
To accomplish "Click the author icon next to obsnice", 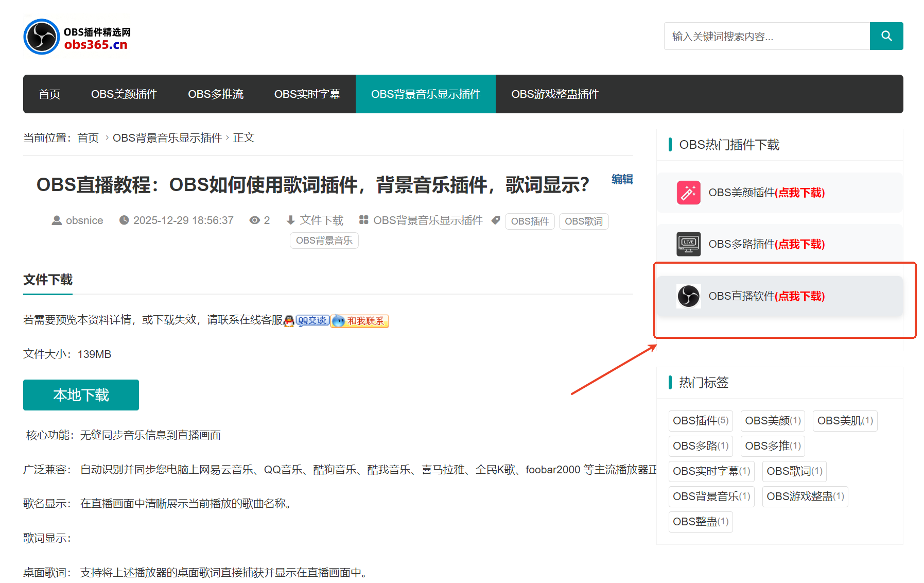I will [x=56, y=220].
